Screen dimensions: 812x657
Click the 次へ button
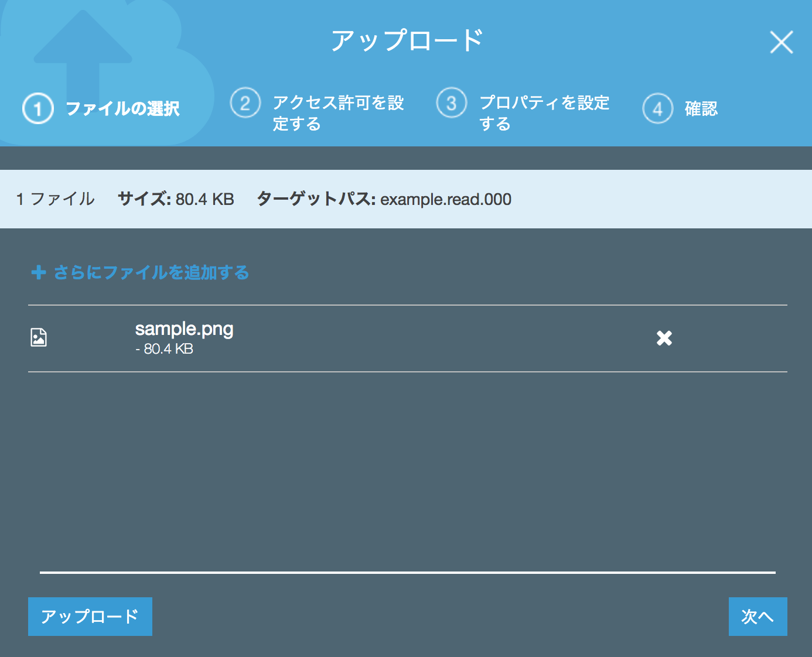coord(758,616)
